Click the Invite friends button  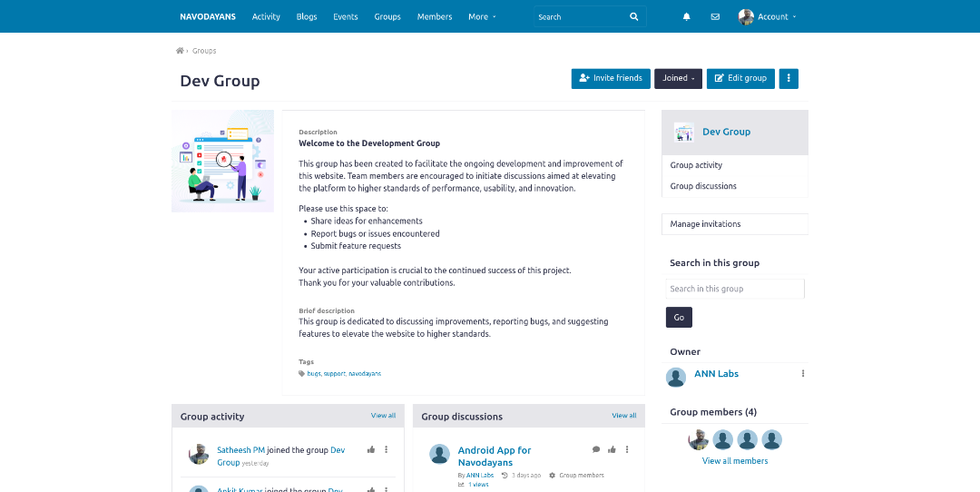(611, 78)
